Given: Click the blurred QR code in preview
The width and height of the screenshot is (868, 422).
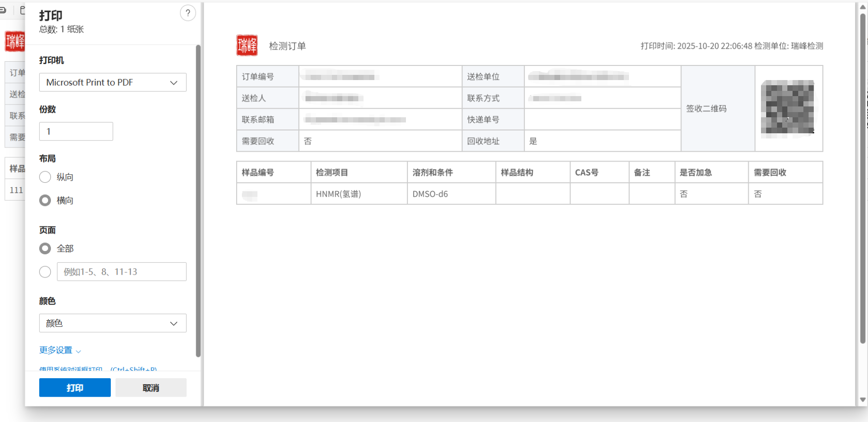Looking at the screenshot, I should (x=787, y=108).
